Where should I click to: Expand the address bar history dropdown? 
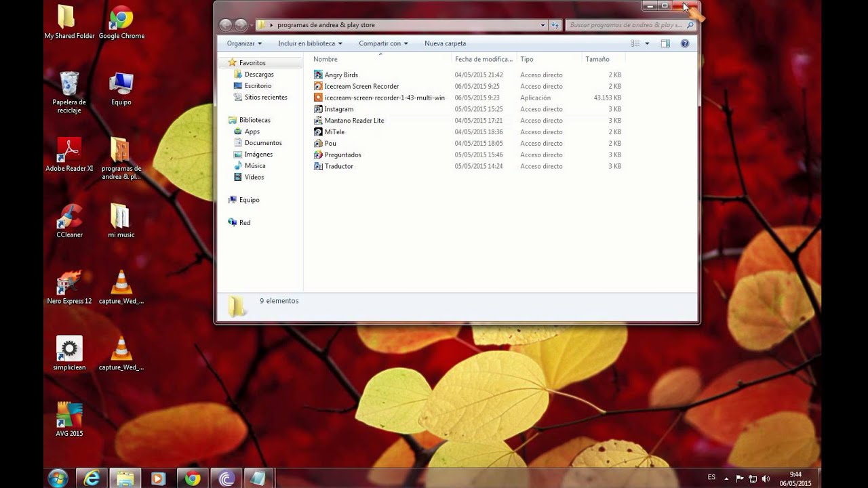point(542,25)
